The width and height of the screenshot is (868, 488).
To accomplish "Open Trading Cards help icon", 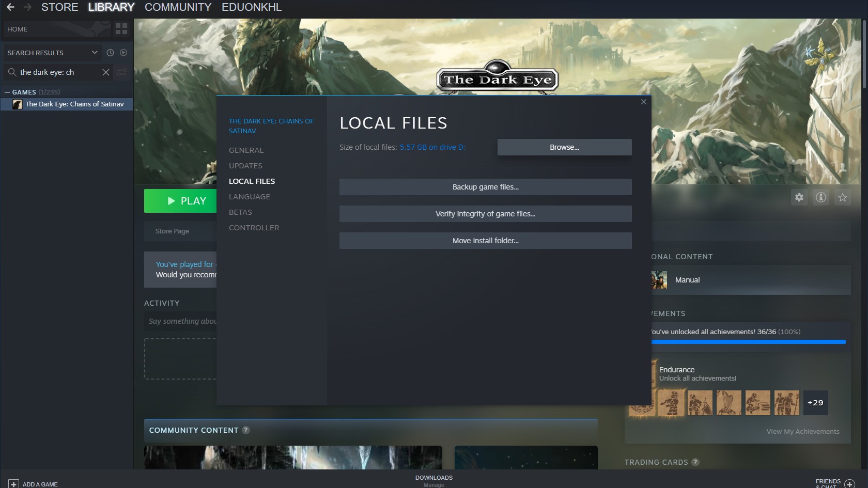I will coord(695,462).
